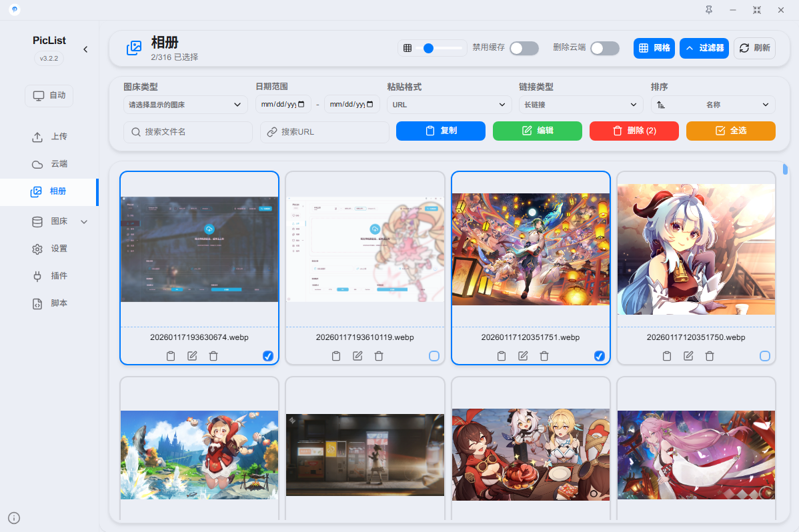Open 20260117193630674.webp dark screenshot thumbnail
Screen dimensions: 799x532
coord(199,249)
